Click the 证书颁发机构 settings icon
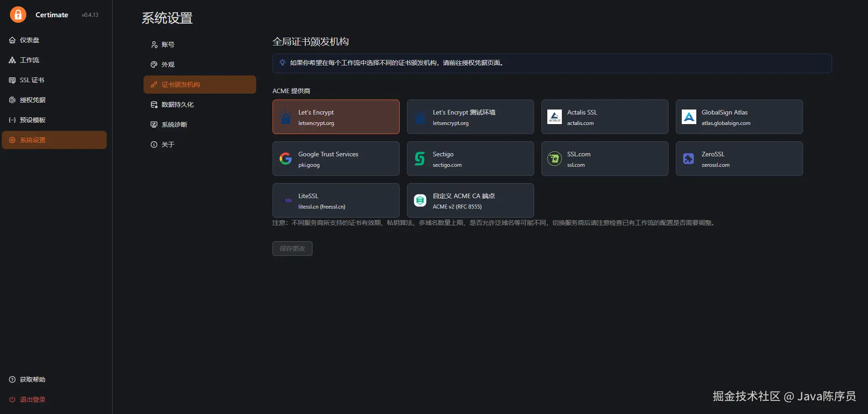This screenshot has width=868, height=414. pos(154,85)
